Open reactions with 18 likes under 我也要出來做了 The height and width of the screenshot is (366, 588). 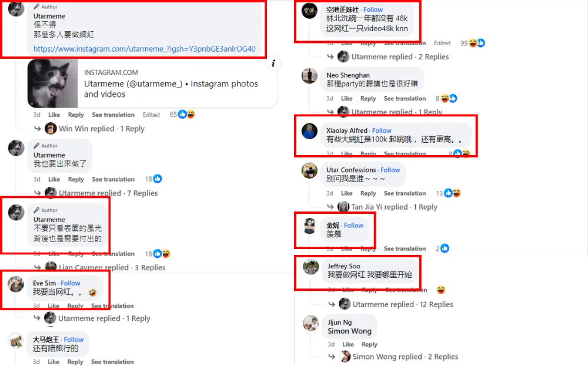pyautogui.click(x=153, y=179)
